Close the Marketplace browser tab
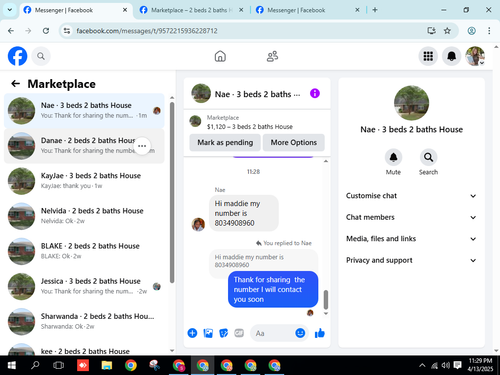The image size is (500, 375). 241,10
